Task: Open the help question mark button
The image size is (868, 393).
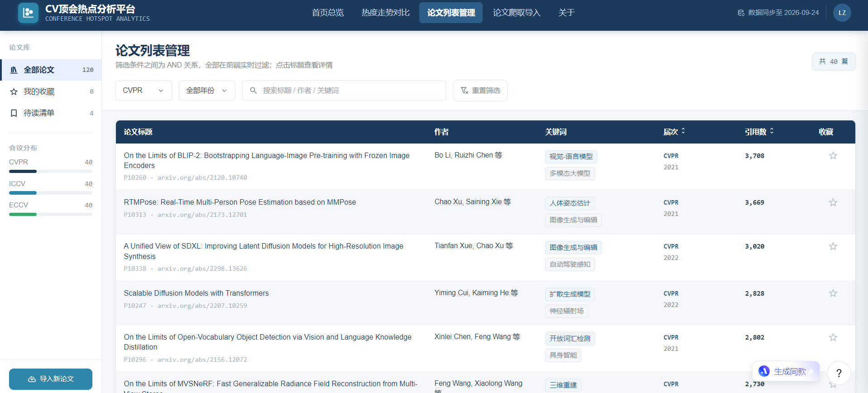Action: pyautogui.click(x=839, y=373)
